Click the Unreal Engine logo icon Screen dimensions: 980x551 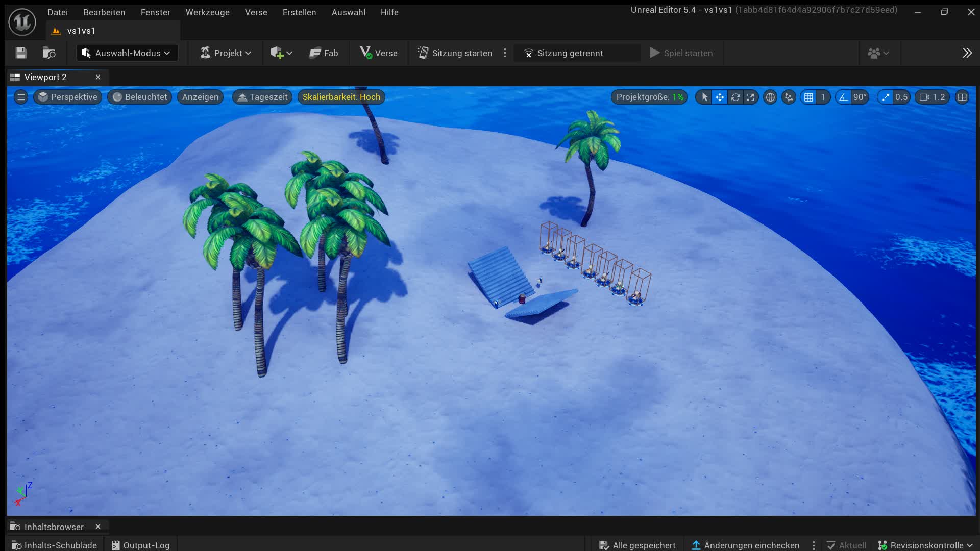coord(22,22)
